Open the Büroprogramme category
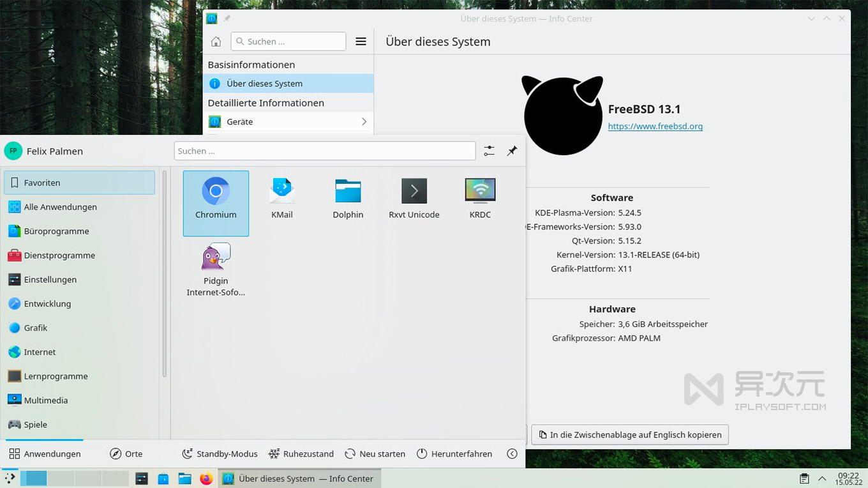 click(80, 231)
